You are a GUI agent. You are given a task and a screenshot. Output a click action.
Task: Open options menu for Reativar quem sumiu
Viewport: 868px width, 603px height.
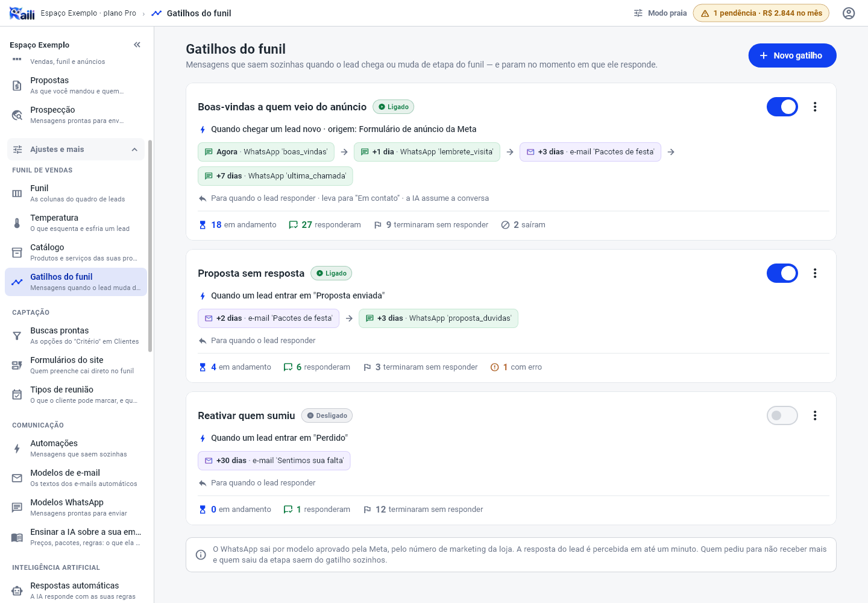(x=815, y=415)
